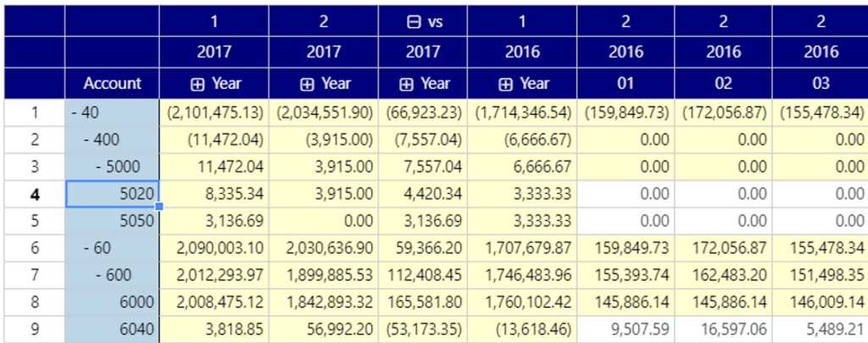The image size is (868, 343).
Task: Select row number 7 header
Action: pyautogui.click(x=35, y=277)
